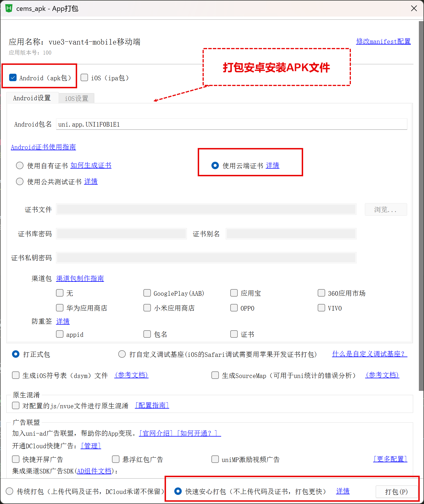Image resolution: width=424 pixels, height=504 pixels.
Task: Click the HBuilderX logo icon in title bar
Action: click(9, 8)
